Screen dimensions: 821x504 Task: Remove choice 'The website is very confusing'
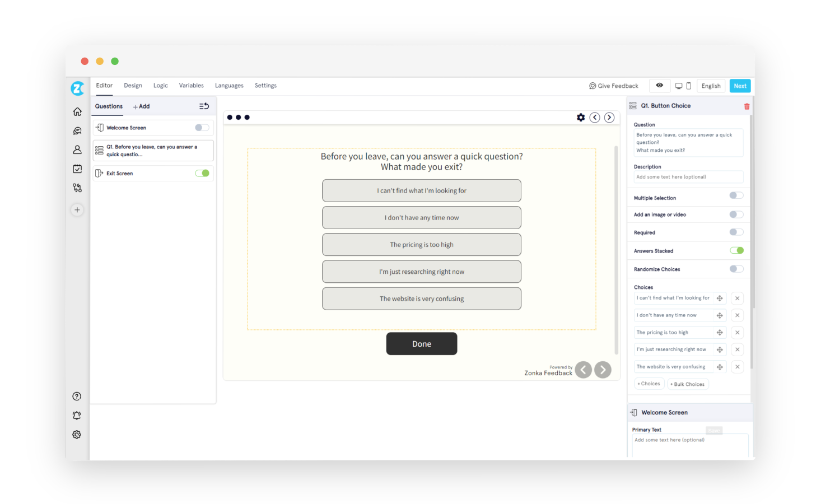pos(738,367)
